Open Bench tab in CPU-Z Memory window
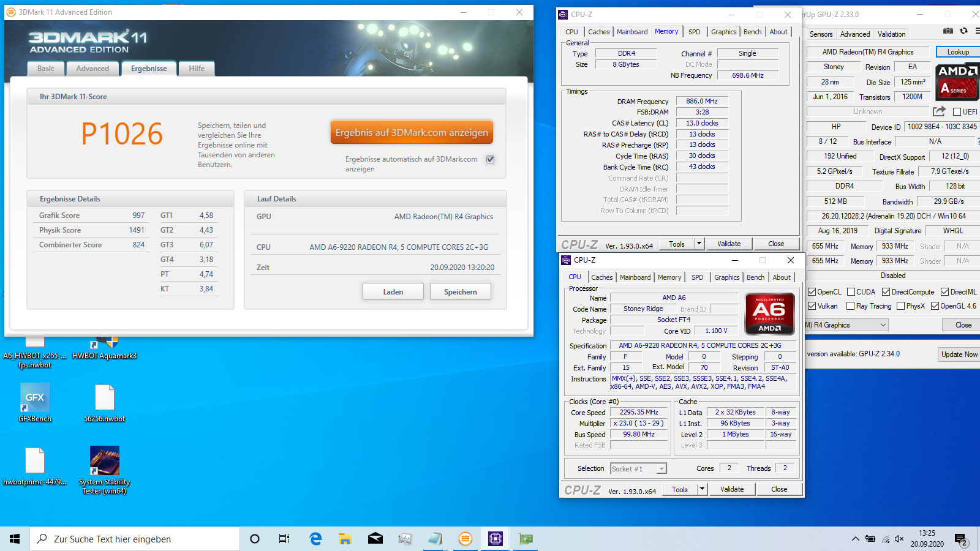The height and width of the screenshot is (551, 980). coord(753,32)
